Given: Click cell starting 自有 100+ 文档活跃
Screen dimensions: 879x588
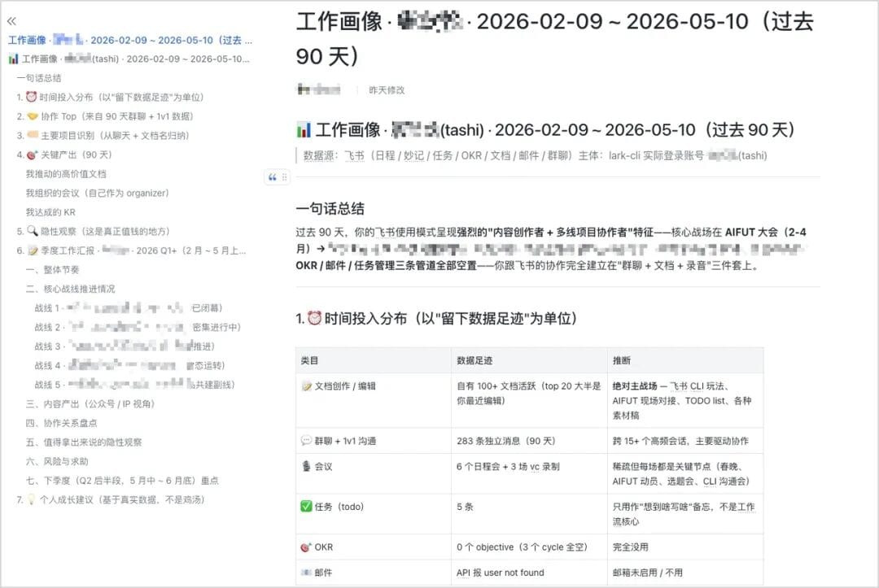Looking at the screenshot, I should pos(529,400).
